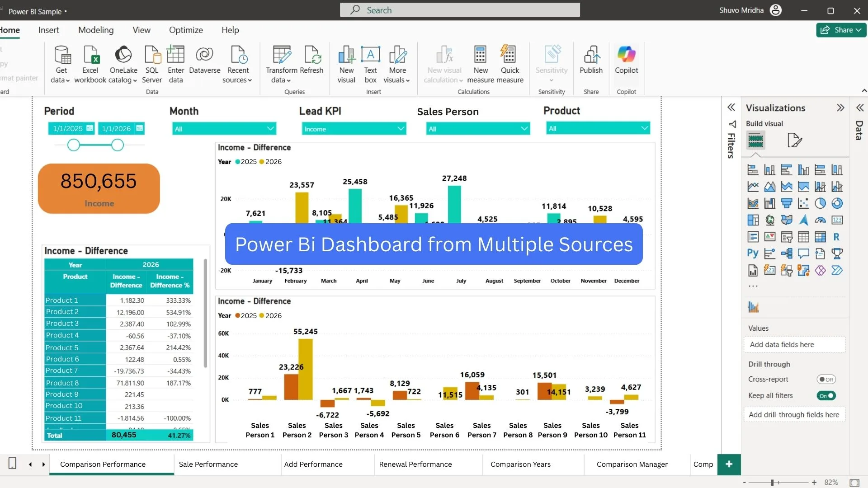Switch to the mobile layout view

click(x=13, y=464)
